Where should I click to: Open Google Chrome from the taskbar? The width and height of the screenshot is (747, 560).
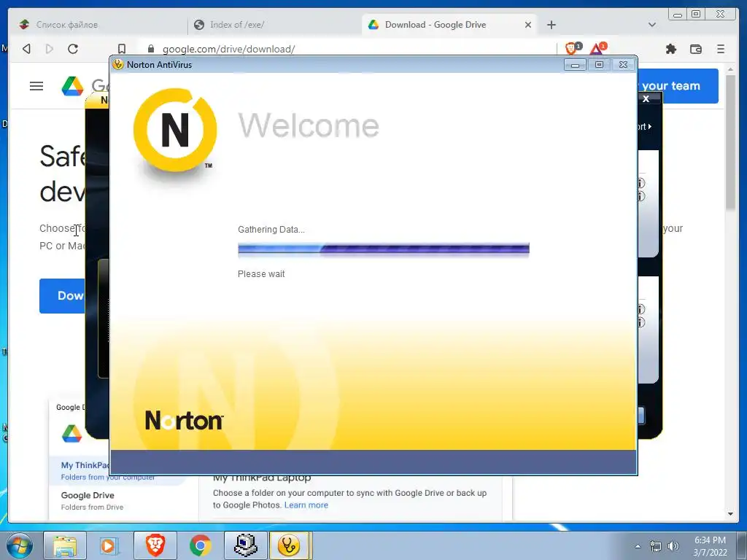coord(201,545)
